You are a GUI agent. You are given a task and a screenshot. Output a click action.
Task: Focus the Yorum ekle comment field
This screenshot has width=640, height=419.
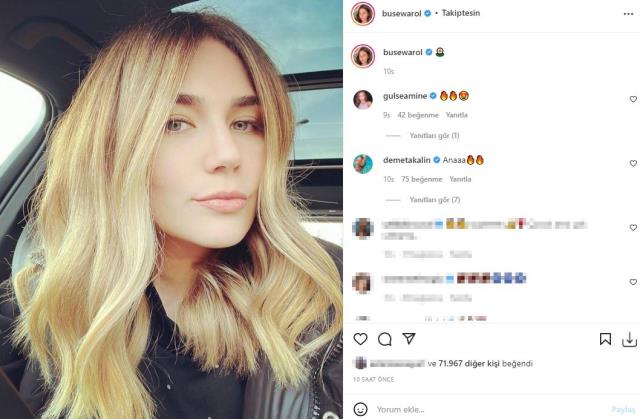[490, 409]
